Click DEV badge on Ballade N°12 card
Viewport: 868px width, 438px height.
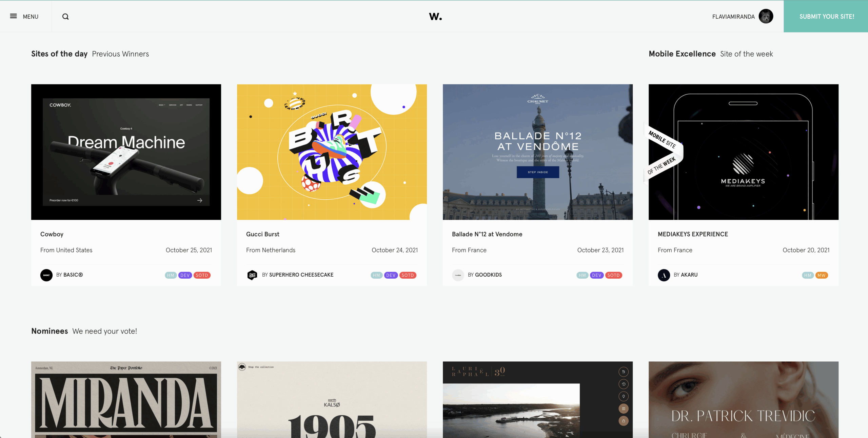(x=597, y=275)
